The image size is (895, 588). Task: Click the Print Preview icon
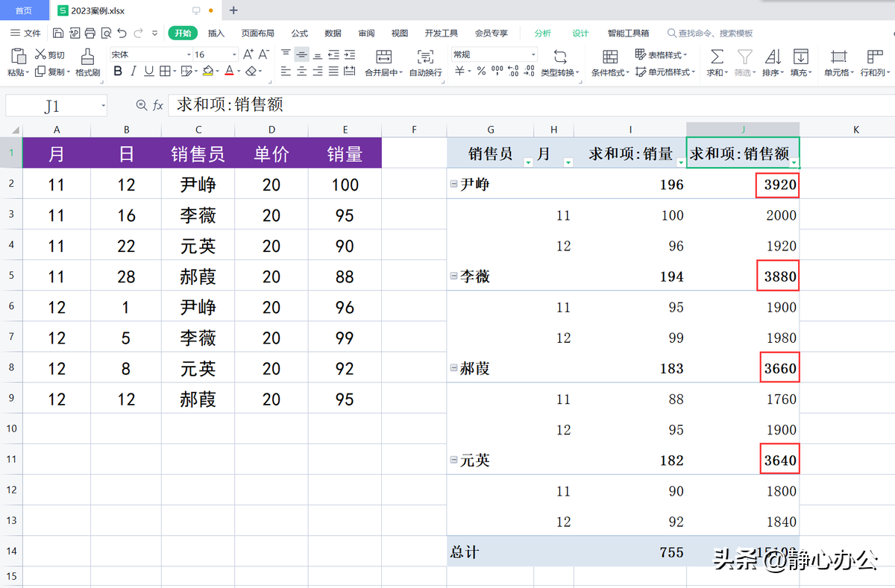tap(106, 33)
